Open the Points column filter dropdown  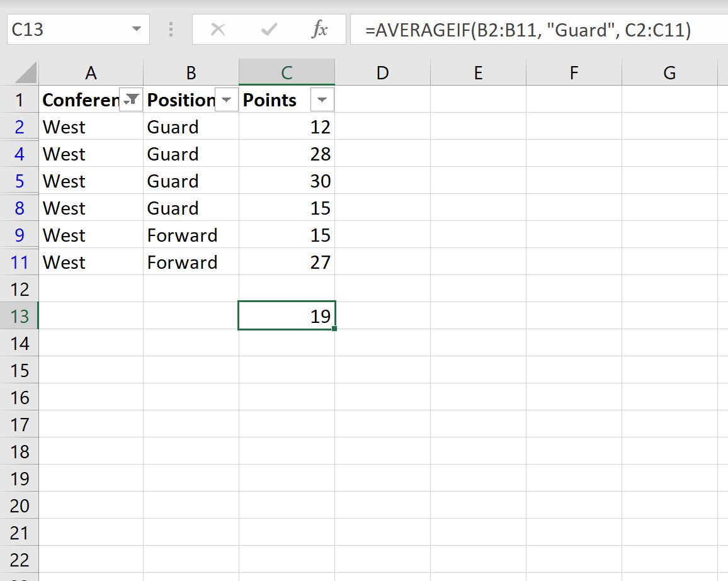(322, 99)
